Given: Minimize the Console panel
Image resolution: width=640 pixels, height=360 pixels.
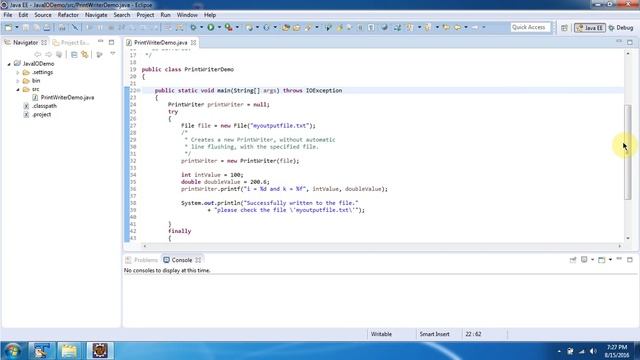Looking at the screenshot, I should click(619, 259).
